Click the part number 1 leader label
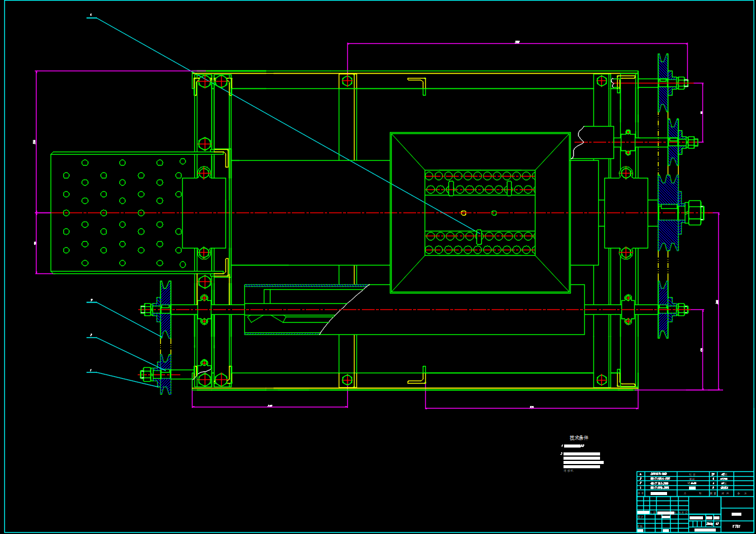The image size is (756, 534). pyautogui.click(x=91, y=370)
